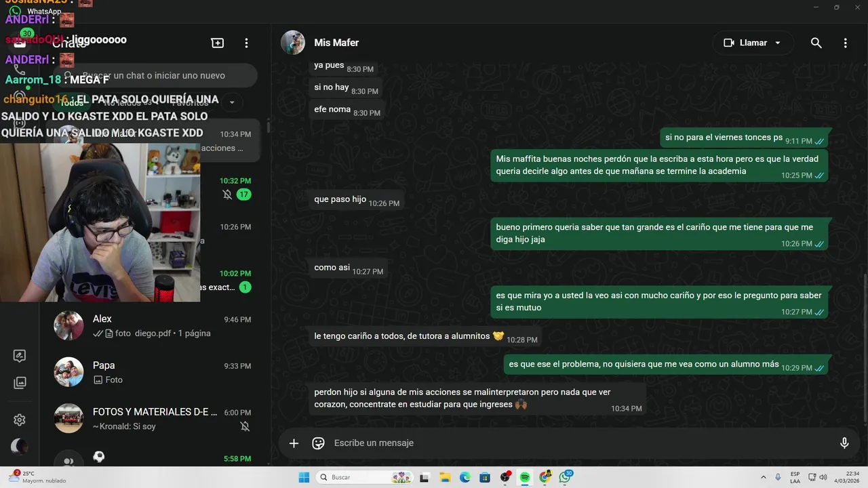Open Chrome from taskbar
This screenshot has width=868, height=488.
pos(545,477)
